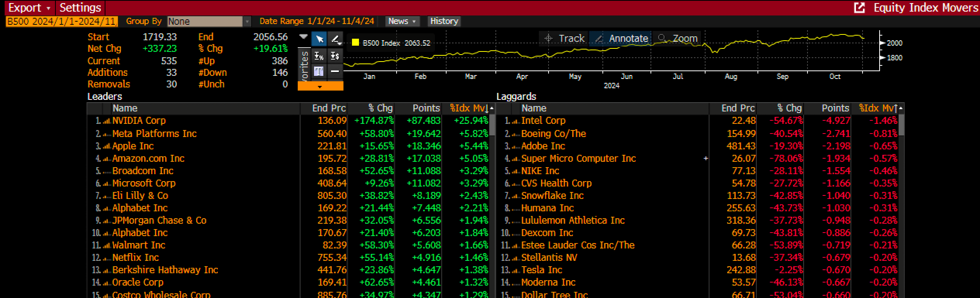Select the Stellantis NV row name
This screenshot has width=980, height=298.
tap(549, 257)
